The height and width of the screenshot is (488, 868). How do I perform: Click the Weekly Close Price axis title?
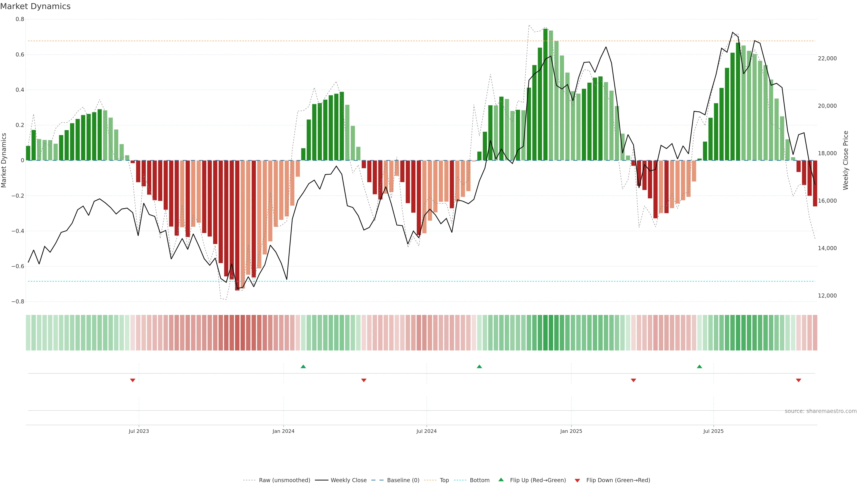pyautogui.click(x=846, y=160)
